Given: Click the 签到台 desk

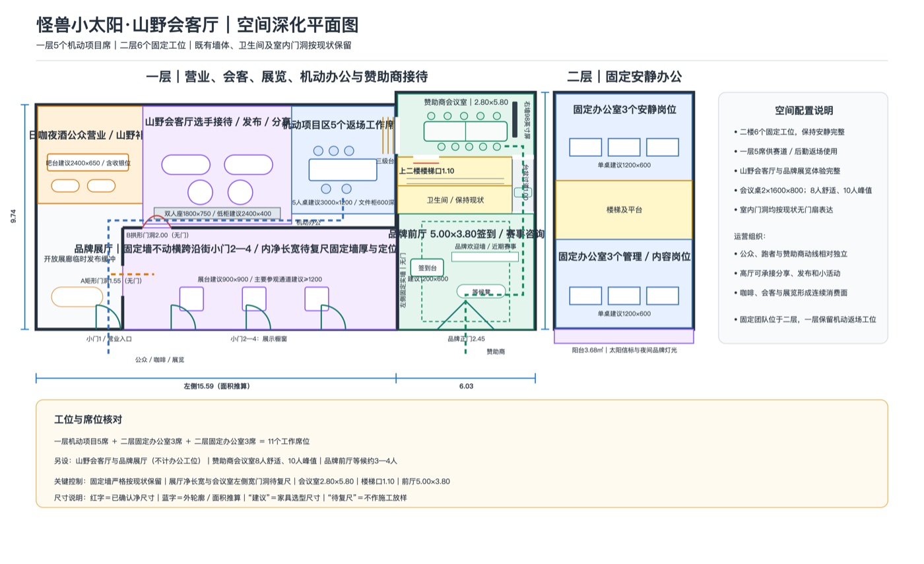Looking at the screenshot, I should click(427, 268).
